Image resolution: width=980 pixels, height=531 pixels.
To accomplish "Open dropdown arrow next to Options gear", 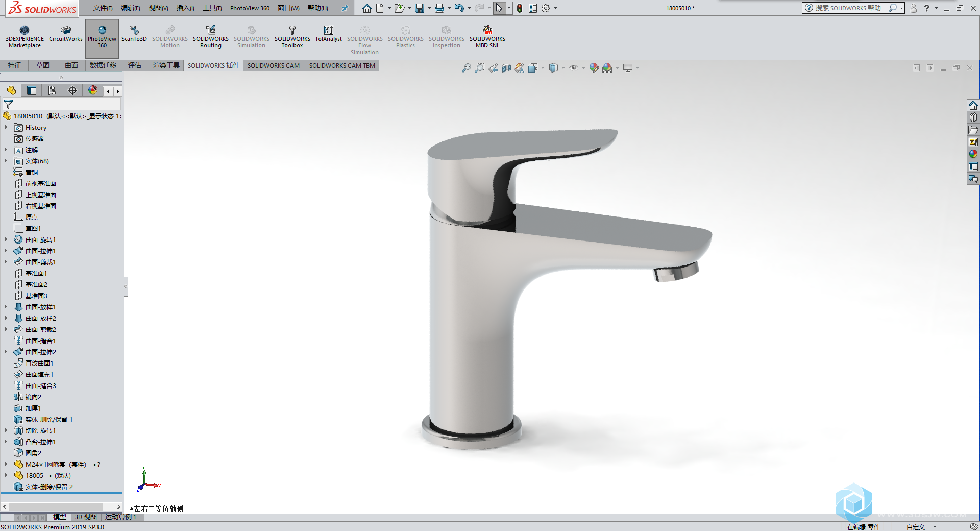I will 555,8.
